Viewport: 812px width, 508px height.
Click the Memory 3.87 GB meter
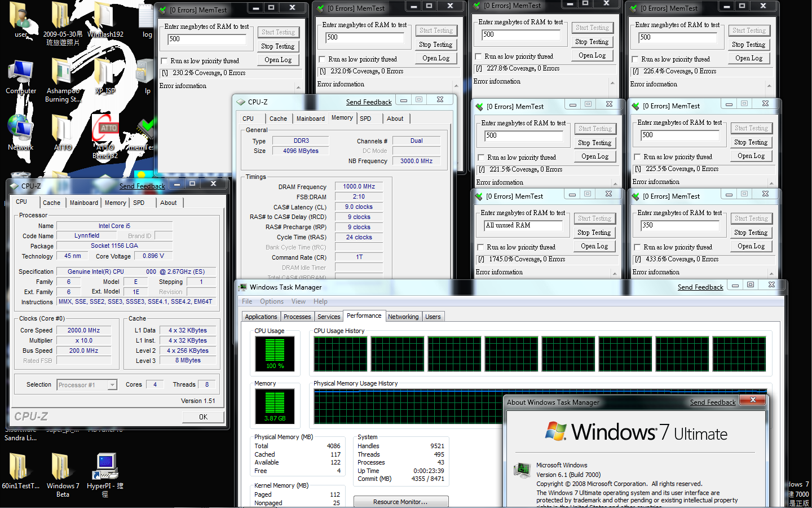(275, 406)
